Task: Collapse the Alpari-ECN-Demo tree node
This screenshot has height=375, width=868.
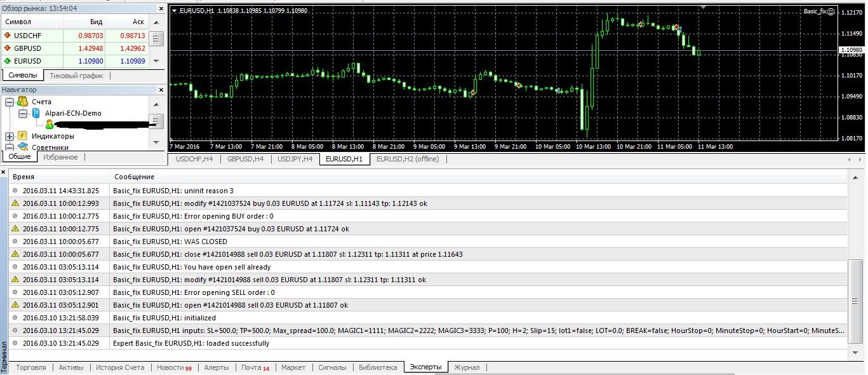Action: tap(23, 113)
